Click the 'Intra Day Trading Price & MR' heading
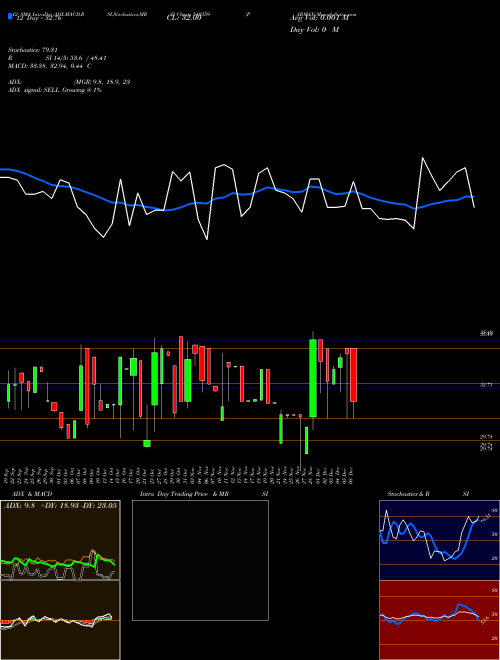This screenshot has width=500, height=660. point(184,494)
